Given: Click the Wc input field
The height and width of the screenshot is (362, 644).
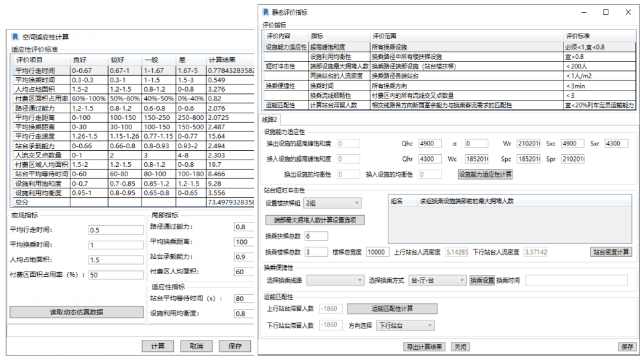Looking at the screenshot, I should [476, 159].
